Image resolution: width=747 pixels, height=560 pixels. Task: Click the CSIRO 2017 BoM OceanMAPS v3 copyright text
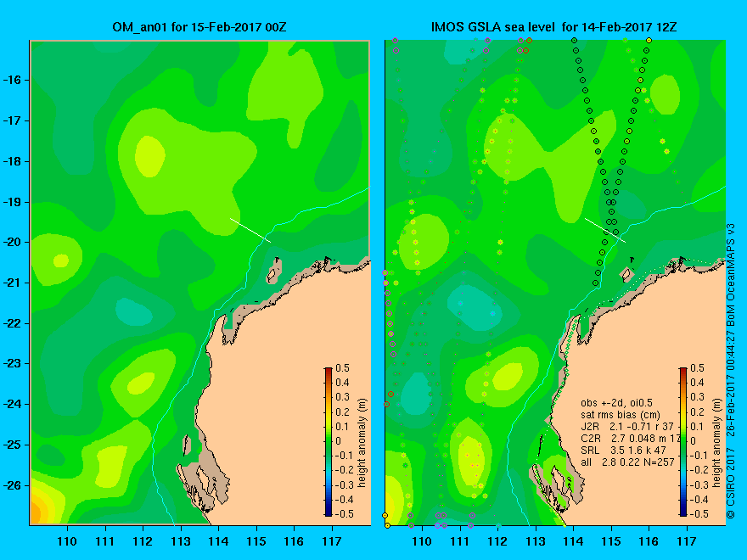pyautogui.click(x=731, y=371)
